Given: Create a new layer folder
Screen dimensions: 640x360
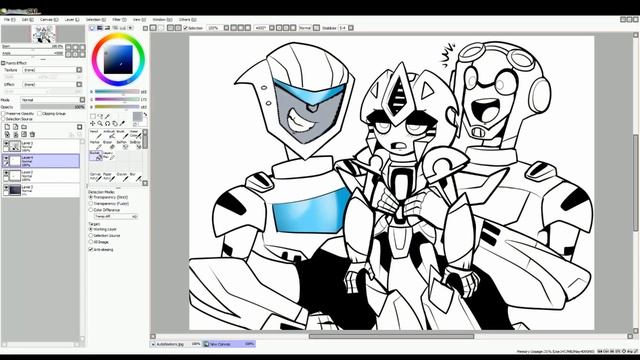Looking at the screenshot, I should tap(24, 127).
